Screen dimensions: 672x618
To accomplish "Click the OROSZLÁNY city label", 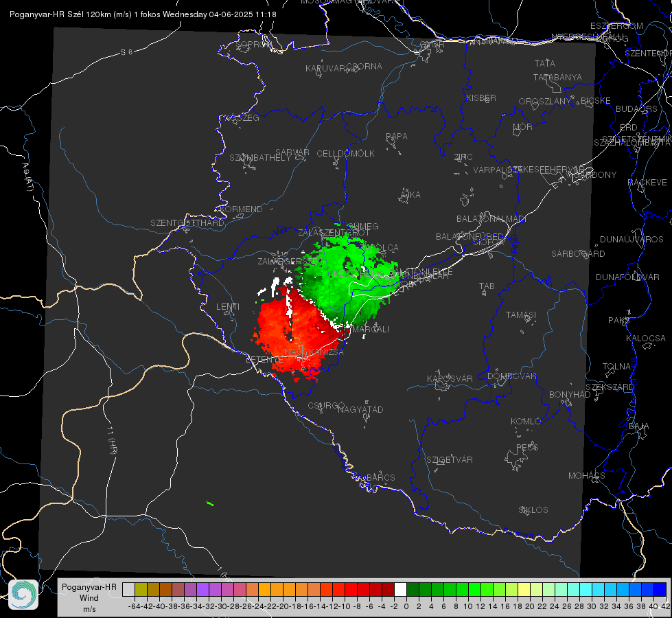I will [x=545, y=102].
